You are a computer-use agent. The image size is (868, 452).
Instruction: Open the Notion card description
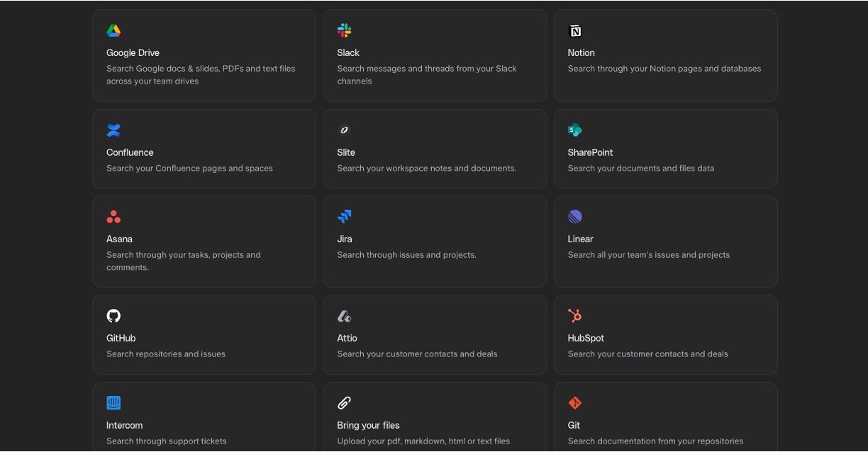point(664,69)
